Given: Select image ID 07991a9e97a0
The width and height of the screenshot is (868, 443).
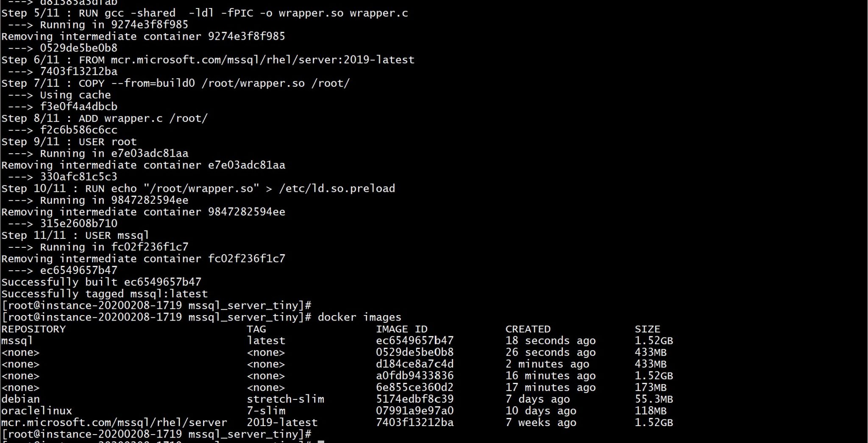Looking at the screenshot, I should coord(415,411).
